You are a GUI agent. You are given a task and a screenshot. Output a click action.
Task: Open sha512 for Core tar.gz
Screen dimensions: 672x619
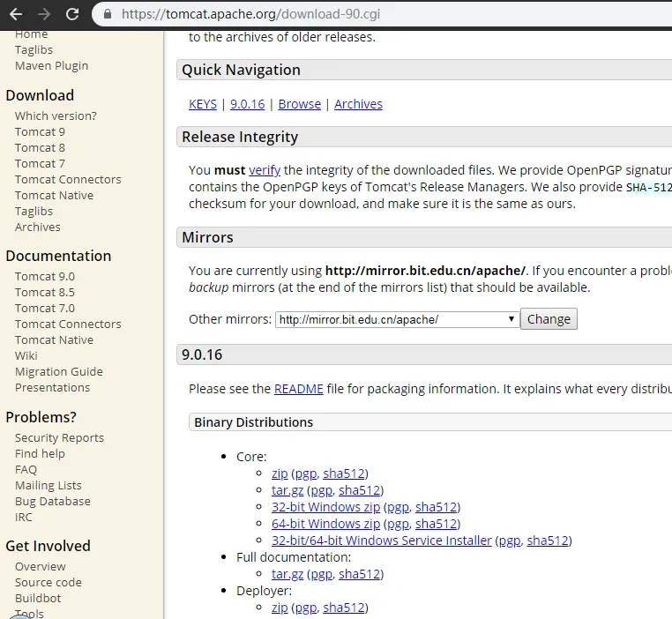tap(360, 490)
